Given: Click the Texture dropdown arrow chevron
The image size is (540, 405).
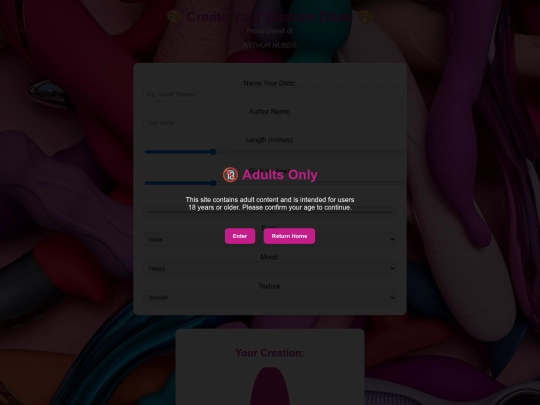Looking at the screenshot, I should click(392, 297).
